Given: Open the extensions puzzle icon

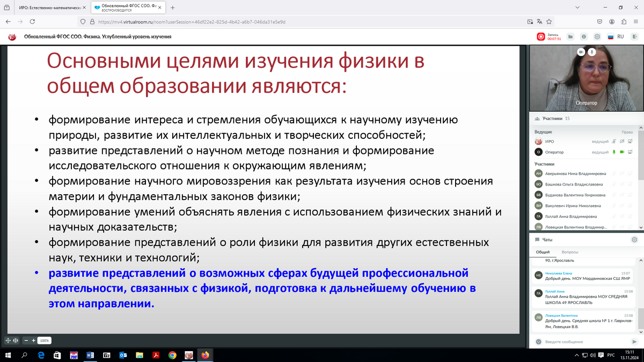Looking at the screenshot, I should (624, 22).
